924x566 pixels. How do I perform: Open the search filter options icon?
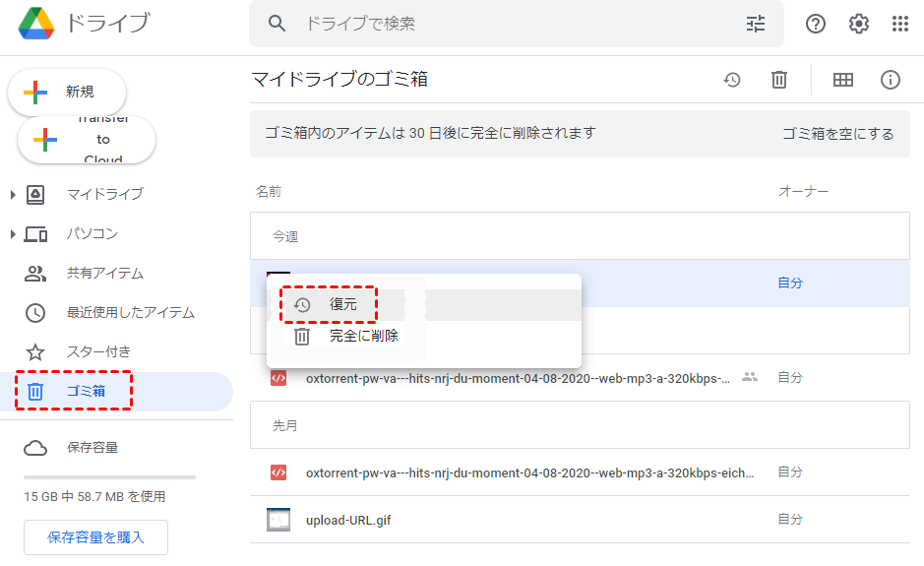tap(756, 24)
